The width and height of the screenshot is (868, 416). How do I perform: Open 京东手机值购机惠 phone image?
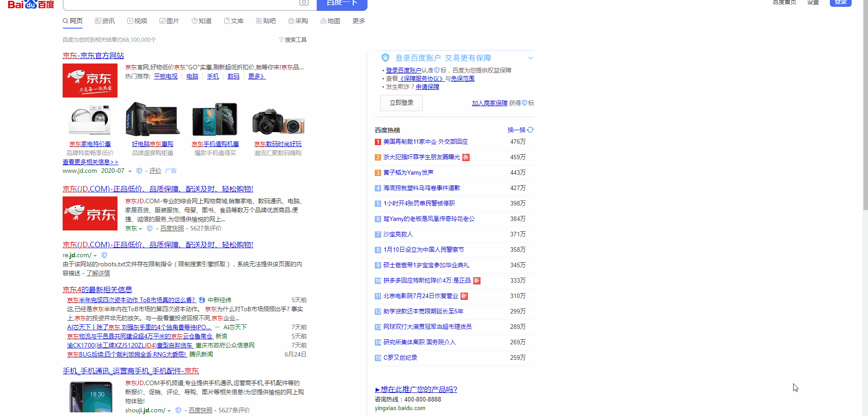(215, 119)
